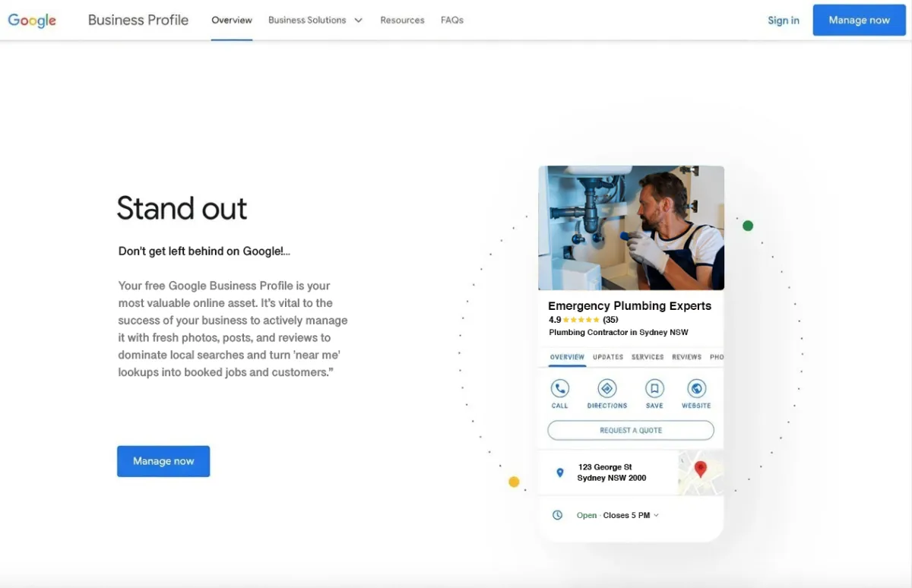Click the Business Profile title

pos(138,21)
